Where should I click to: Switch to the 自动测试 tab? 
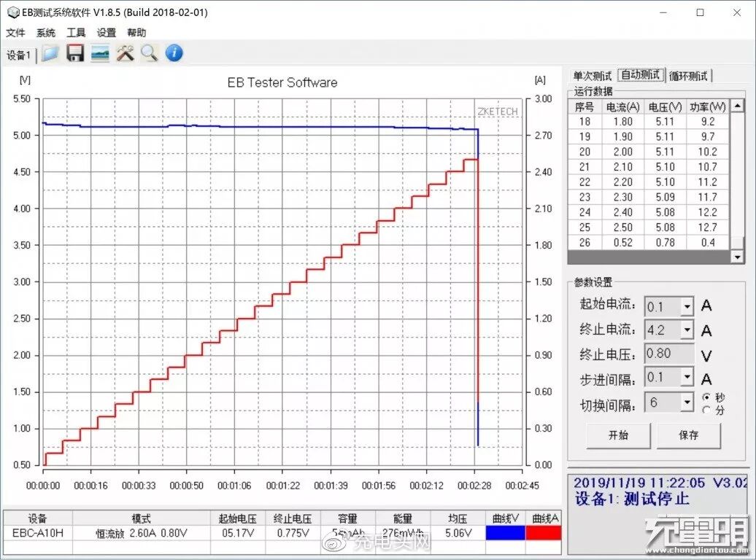640,74
